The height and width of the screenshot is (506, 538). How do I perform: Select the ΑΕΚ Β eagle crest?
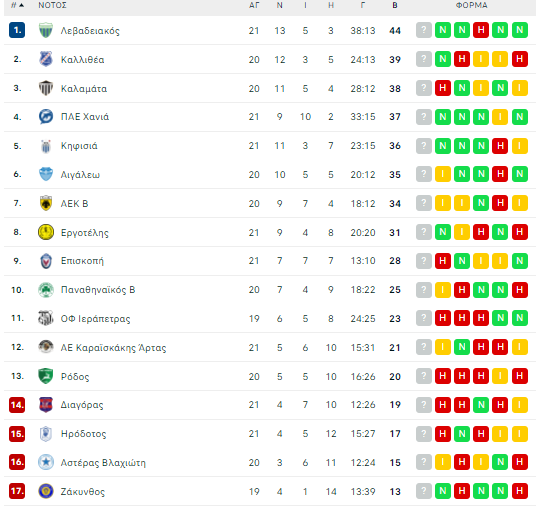pyautogui.click(x=46, y=203)
